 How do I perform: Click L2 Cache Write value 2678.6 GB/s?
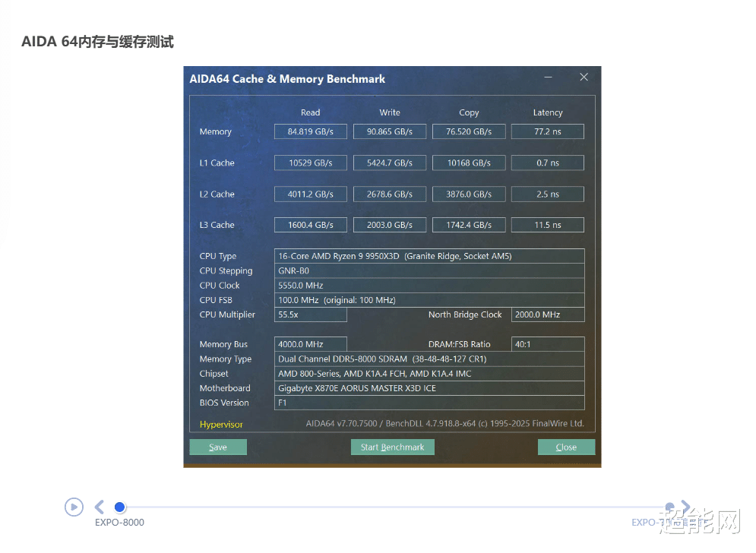(x=390, y=194)
